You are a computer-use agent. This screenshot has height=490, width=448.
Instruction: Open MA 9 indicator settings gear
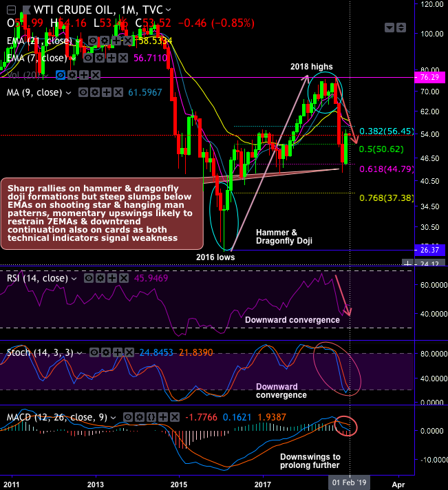tap(95, 92)
